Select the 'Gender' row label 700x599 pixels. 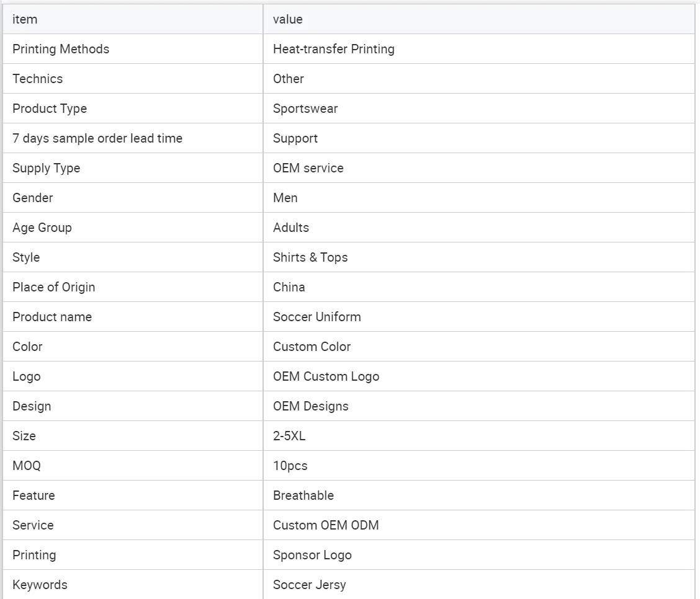click(x=33, y=198)
